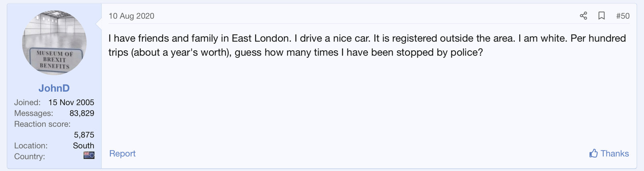The height and width of the screenshot is (171, 644).
Task: Click the Messages label in user info
Action: (x=33, y=113)
